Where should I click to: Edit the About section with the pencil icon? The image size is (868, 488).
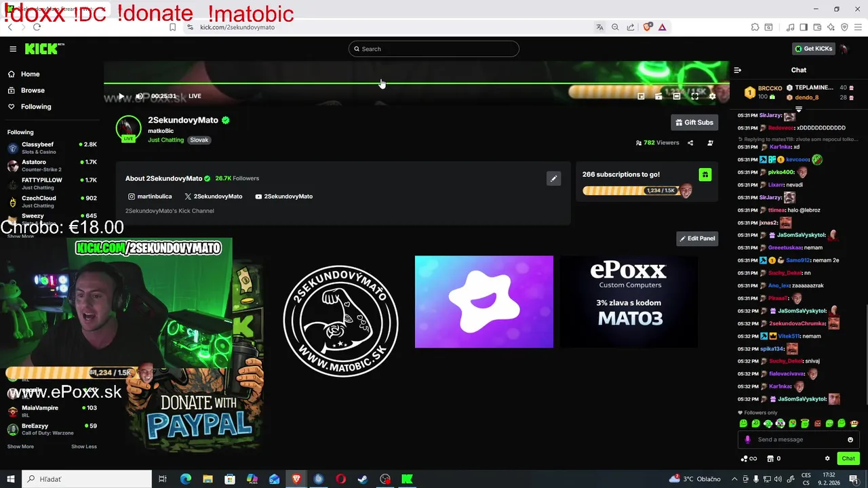pos(554,178)
